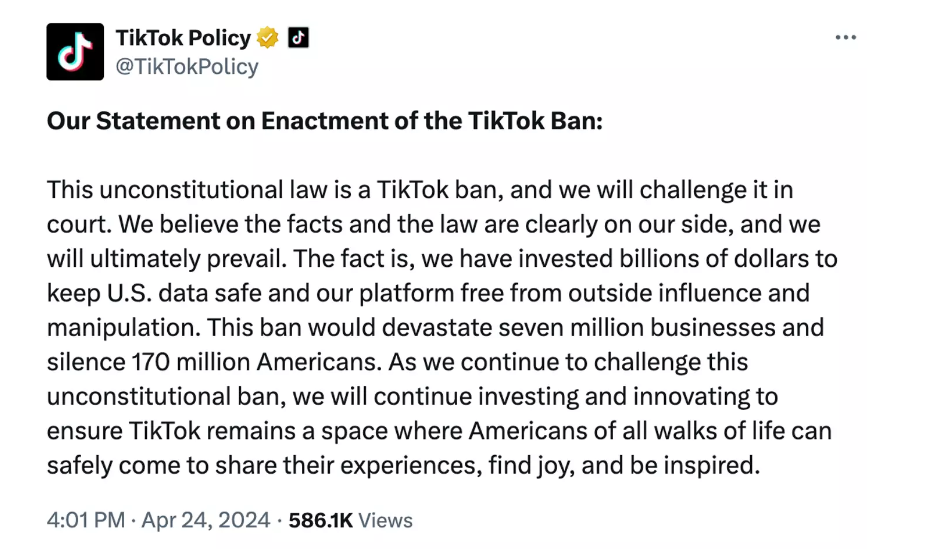Open the TikTok Policy profile avatar
This screenshot has height=549, width=951.
[75, 51]
